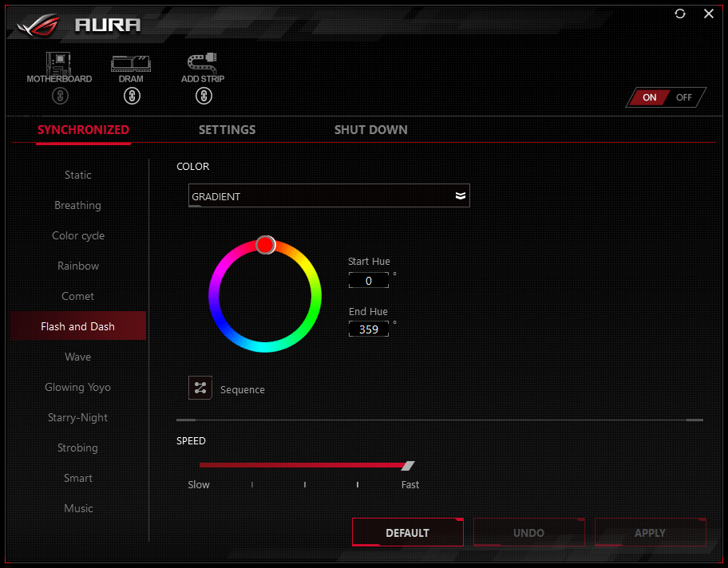
Task: Select the Comet effect
Action: tap(78, 296)
